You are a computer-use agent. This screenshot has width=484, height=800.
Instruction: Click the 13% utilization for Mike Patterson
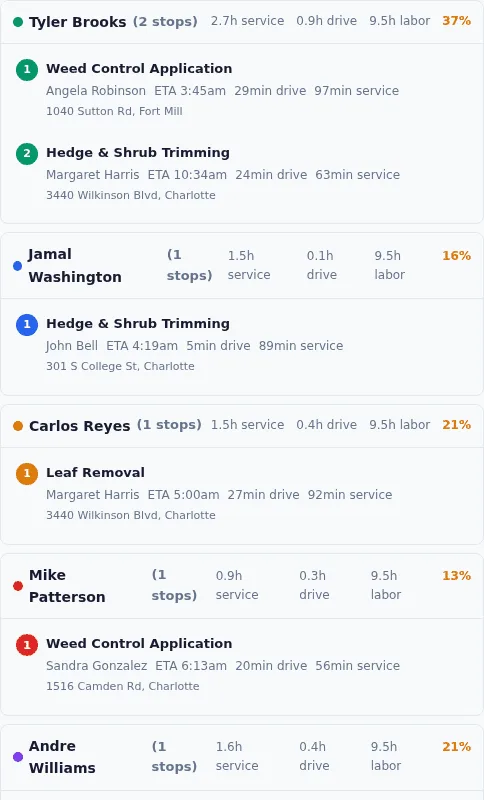click(x=456, y=576)
